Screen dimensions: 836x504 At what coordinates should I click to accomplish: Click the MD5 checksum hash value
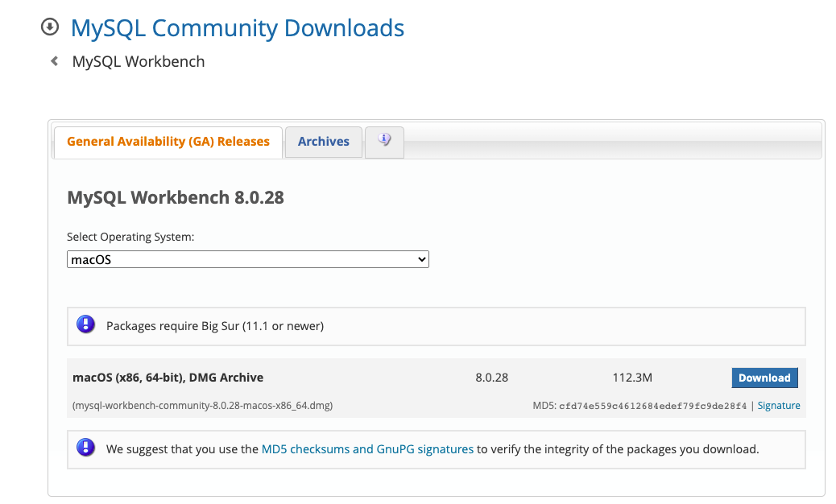[x=652, y=406]
